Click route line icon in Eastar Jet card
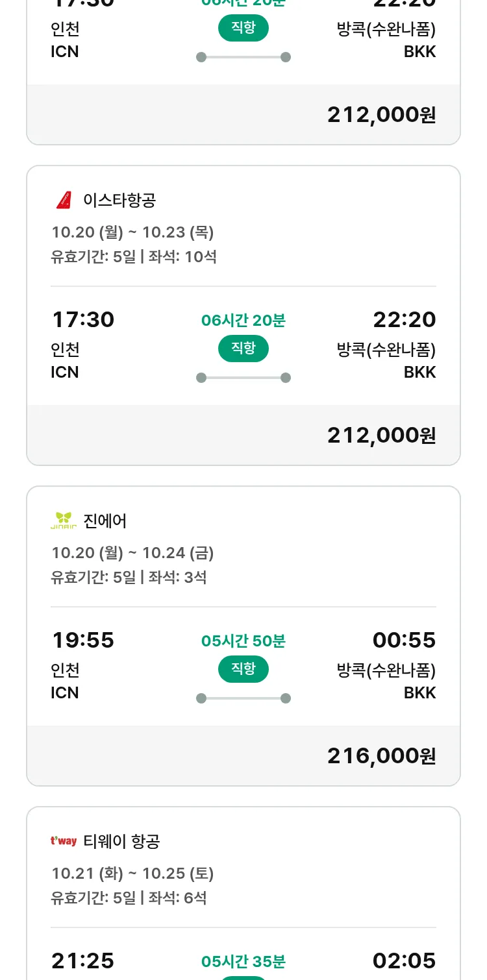Screen dimensions: 487x980 [243, 378]
